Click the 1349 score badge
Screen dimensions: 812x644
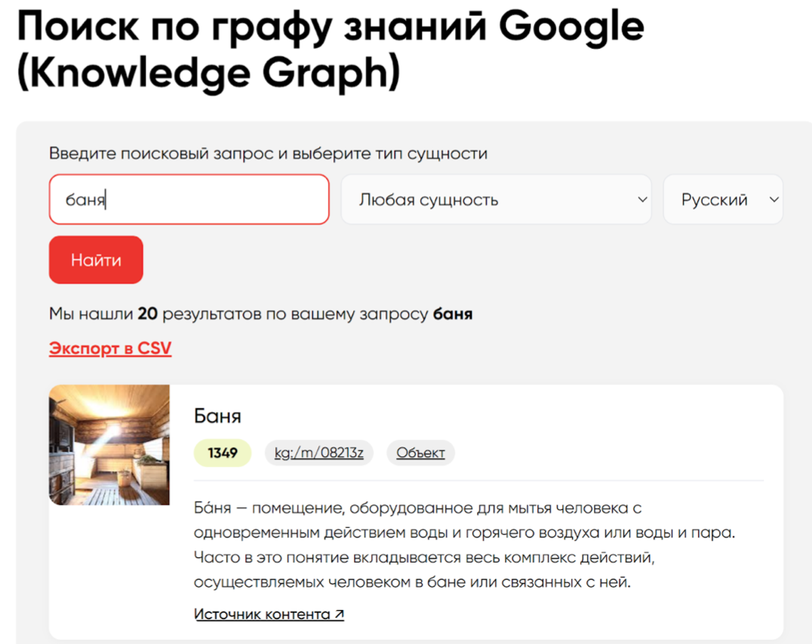223,453
